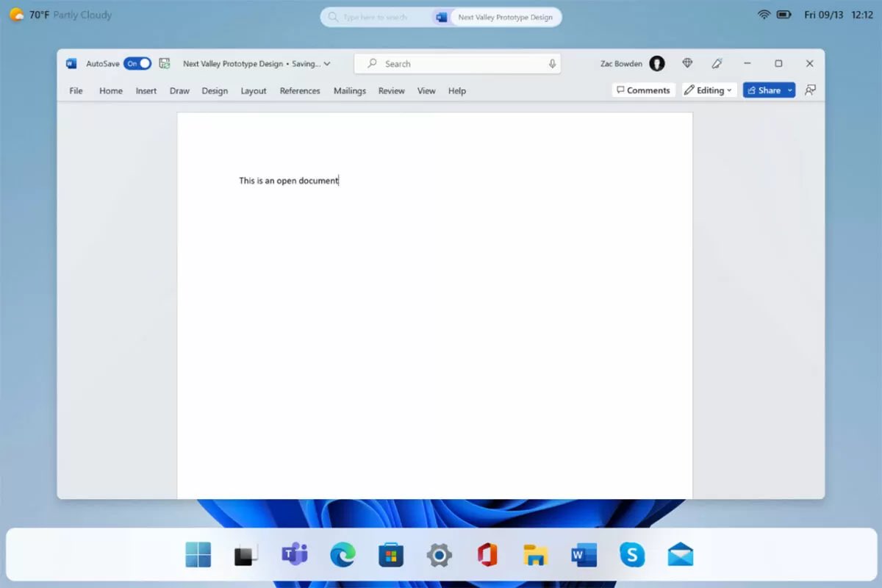Click the Windows Start button
882x588 pixels.
(198, 555)
